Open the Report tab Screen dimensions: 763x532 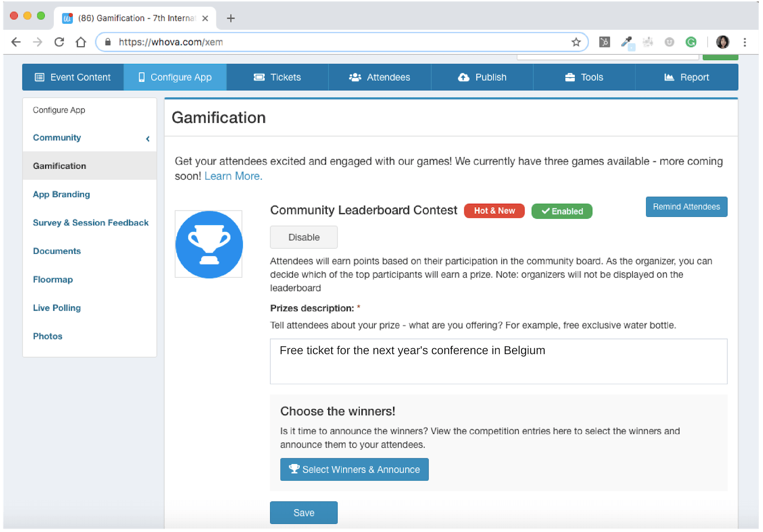(x=687, y=77)
